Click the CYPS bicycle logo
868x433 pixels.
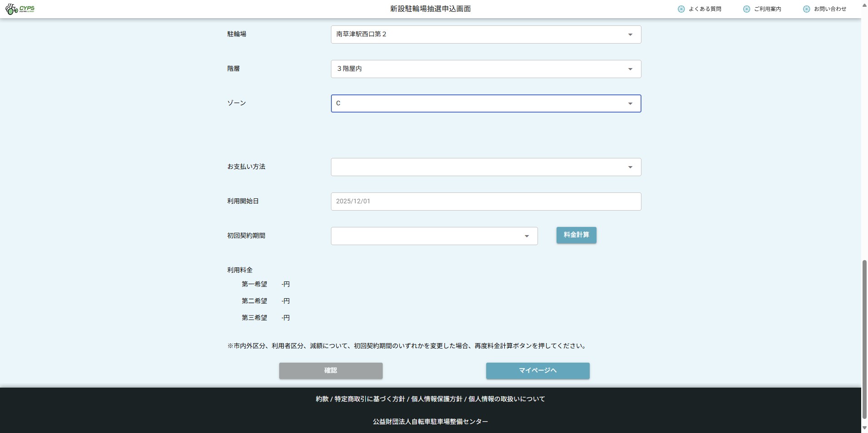20,9
